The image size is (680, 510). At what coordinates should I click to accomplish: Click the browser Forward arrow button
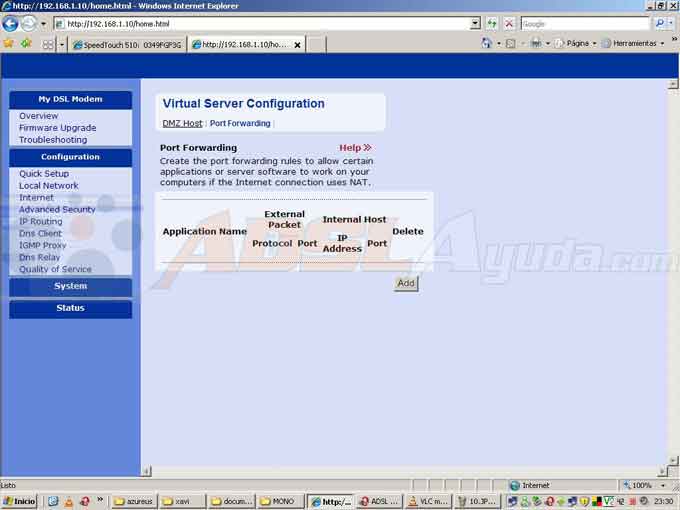(29, 23)
